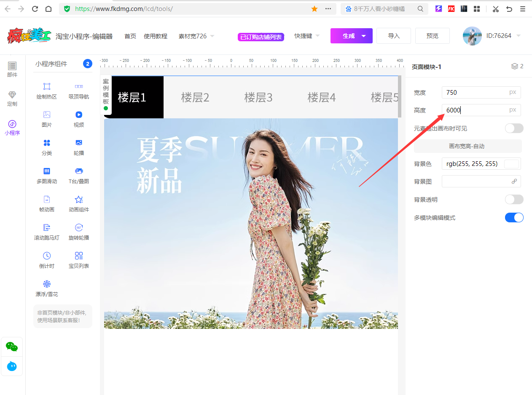Add the 多图滑动 multi-image slider

tap(47, 176)
